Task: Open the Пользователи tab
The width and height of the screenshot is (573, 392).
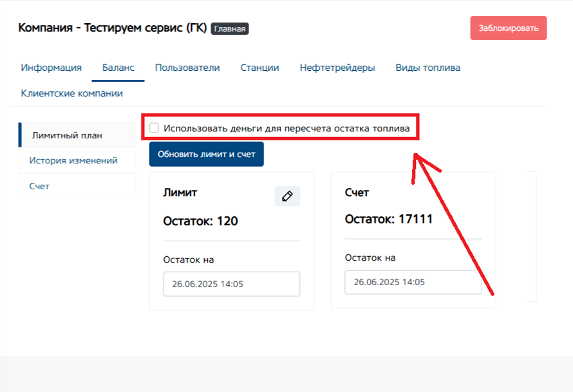Action: (187, 68)
